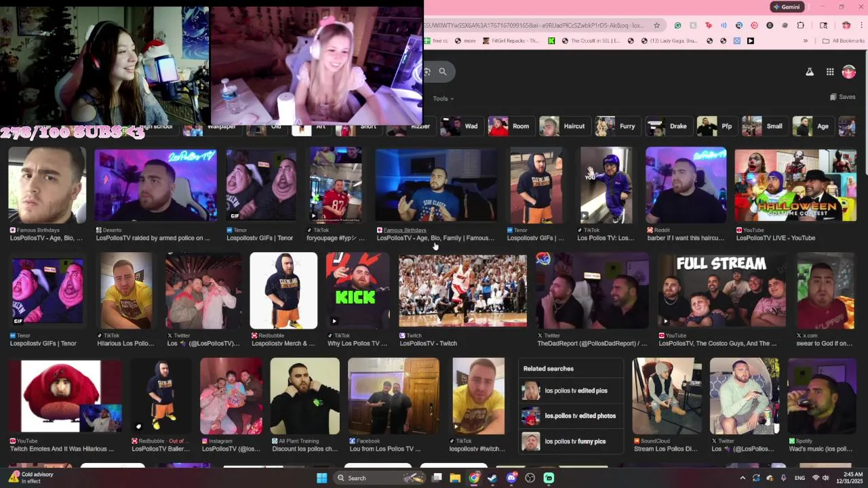Open the Gemini button in title bar

[787, 7]
